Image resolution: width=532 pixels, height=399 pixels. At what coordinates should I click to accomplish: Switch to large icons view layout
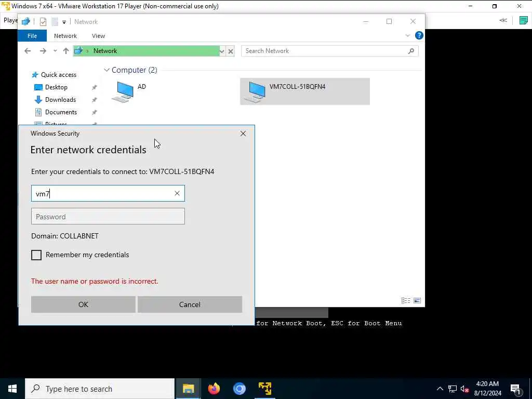click(417, 301)
